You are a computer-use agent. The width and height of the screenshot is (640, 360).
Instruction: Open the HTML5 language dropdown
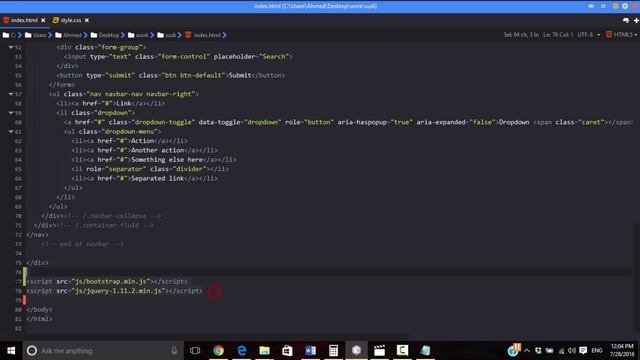[x=624, y=35]
